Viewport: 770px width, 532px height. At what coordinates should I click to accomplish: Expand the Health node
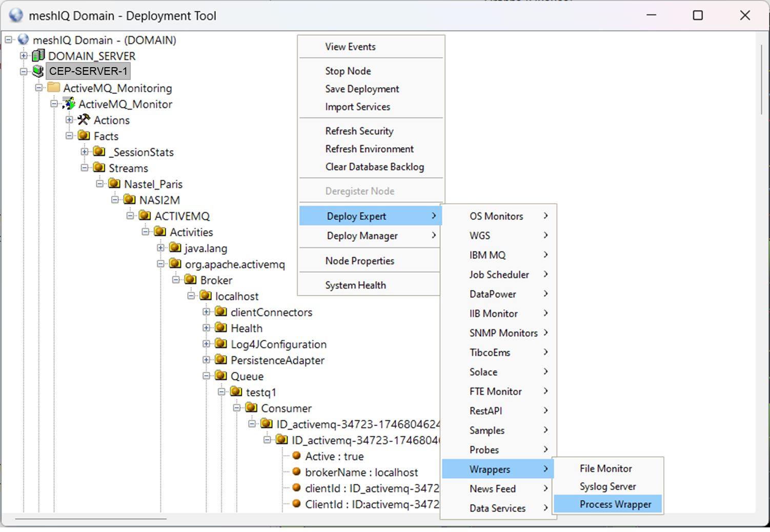(x=206, y=328)
